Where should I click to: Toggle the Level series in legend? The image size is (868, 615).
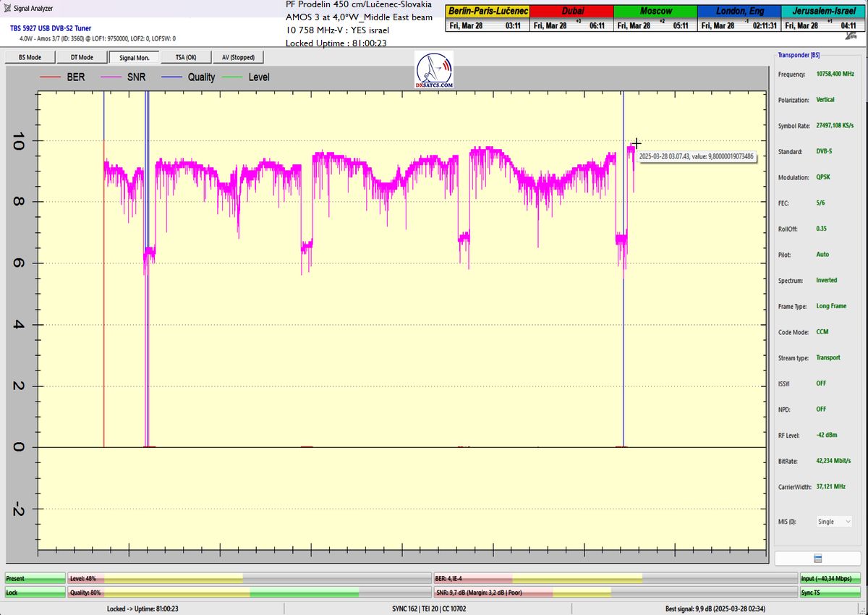tap(246, 77)
